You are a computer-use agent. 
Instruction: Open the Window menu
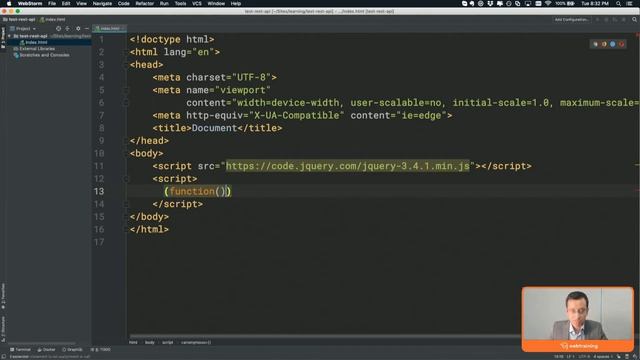[x=216, y=3]
